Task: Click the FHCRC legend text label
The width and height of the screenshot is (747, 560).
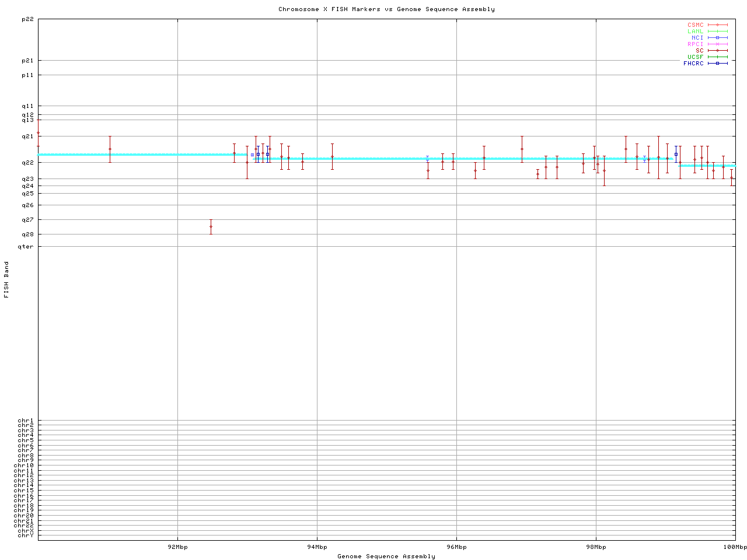Action: (x=693, y=64)
